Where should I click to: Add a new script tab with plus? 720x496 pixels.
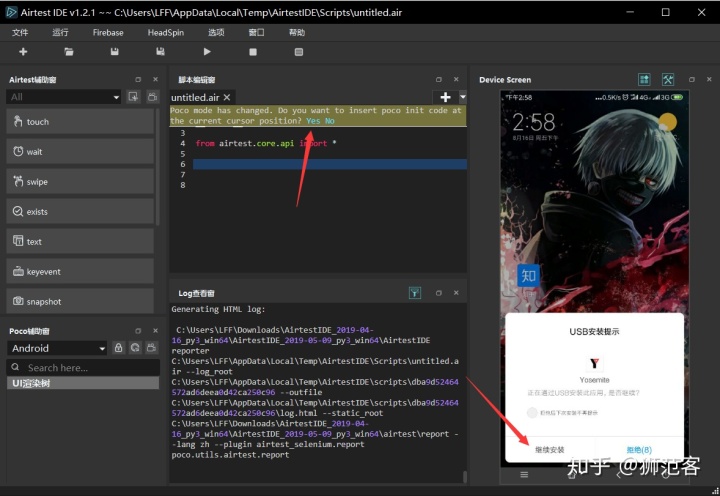tap(445, 97)
